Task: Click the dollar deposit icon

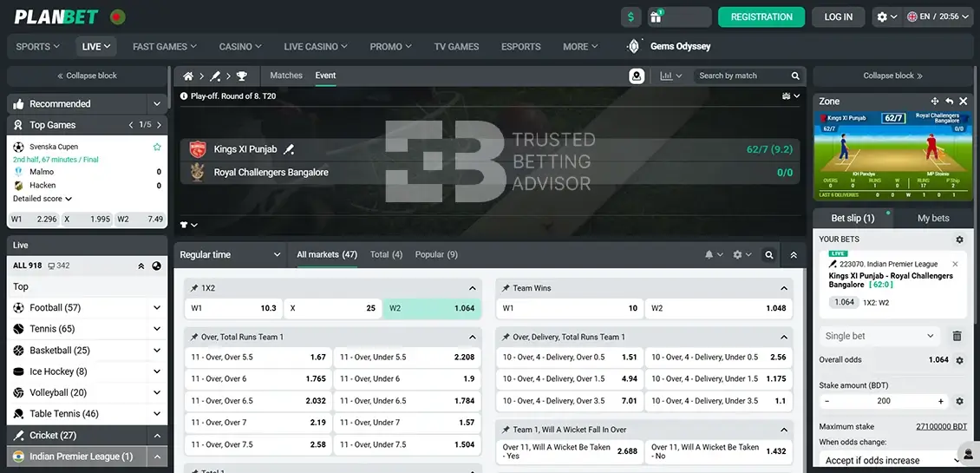Action: pyautogui.click(x=630, y=16)
